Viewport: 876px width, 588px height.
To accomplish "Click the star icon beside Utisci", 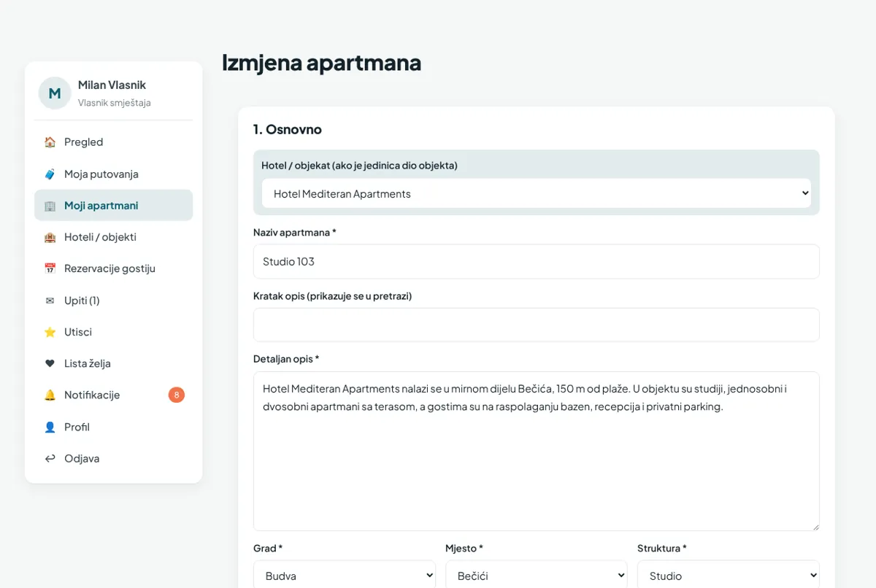I will coord(50,332).
